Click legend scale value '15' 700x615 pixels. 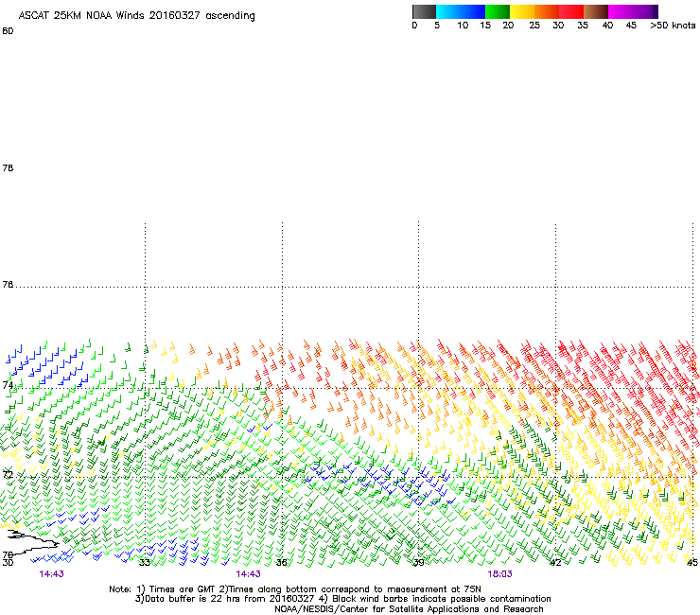tap(485, 26)
